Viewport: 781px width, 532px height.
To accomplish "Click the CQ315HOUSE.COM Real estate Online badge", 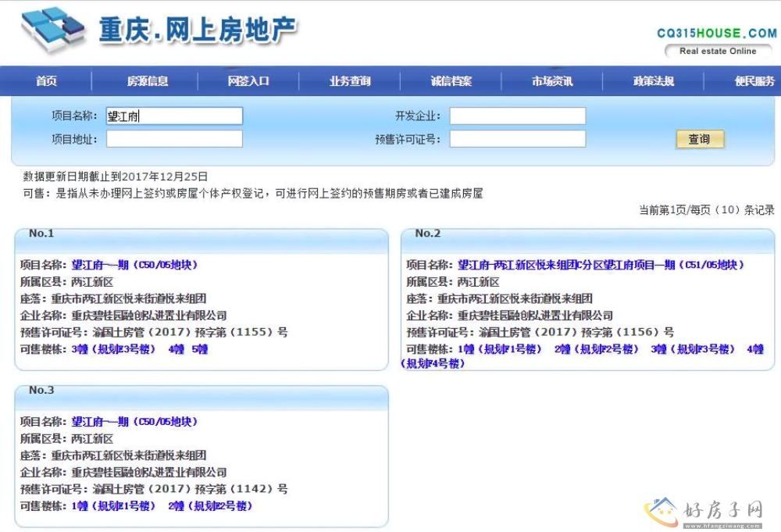I will point(716,42).
